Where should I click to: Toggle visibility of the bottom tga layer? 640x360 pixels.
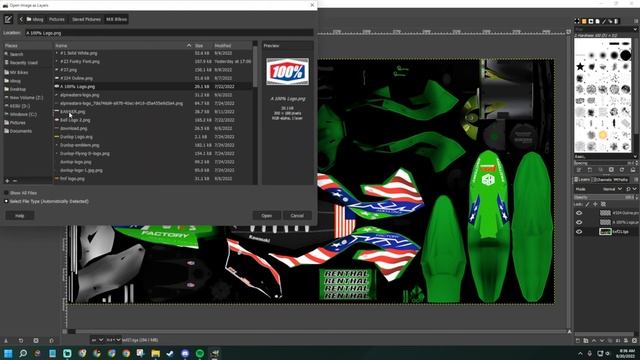[579, 231]
